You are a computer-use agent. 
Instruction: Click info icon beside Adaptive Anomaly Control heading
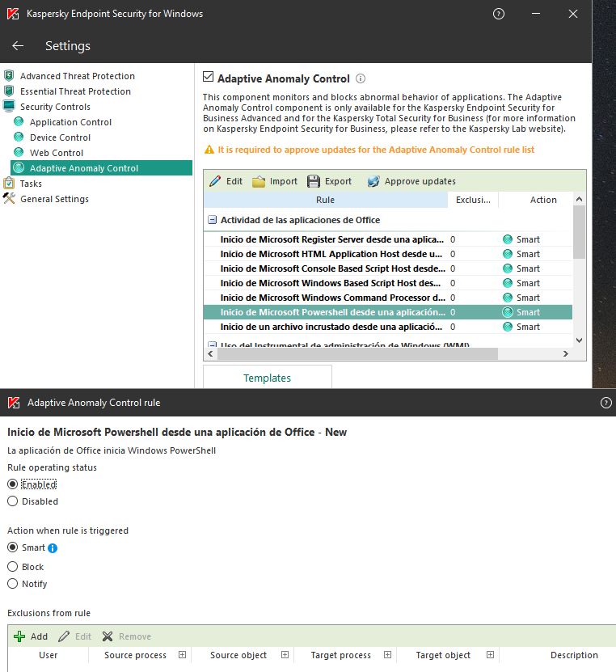click(361, 78)
